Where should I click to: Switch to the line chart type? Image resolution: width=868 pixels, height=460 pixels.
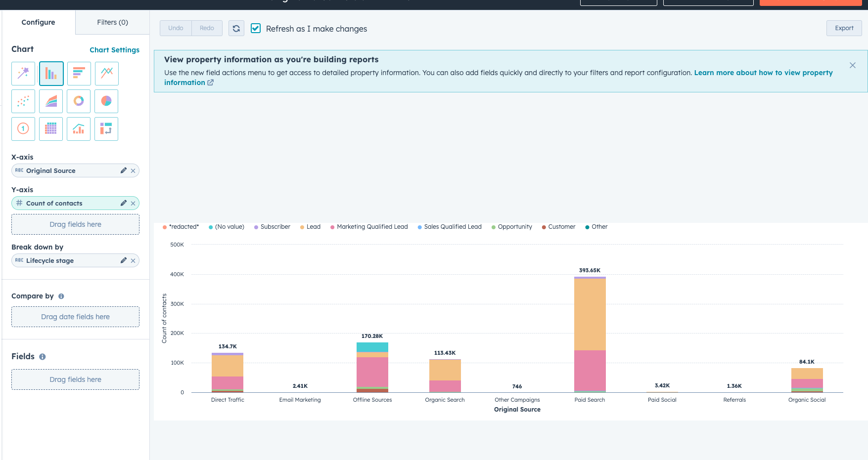pos(106,73)
